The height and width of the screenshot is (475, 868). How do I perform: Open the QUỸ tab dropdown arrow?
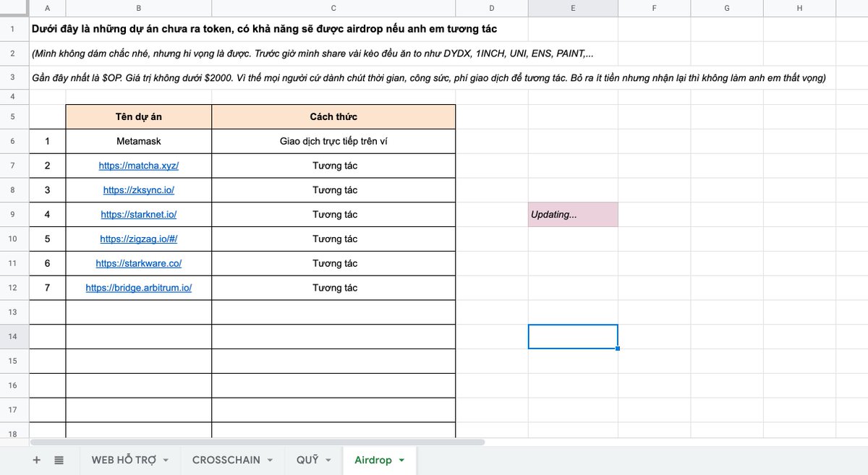328,461
